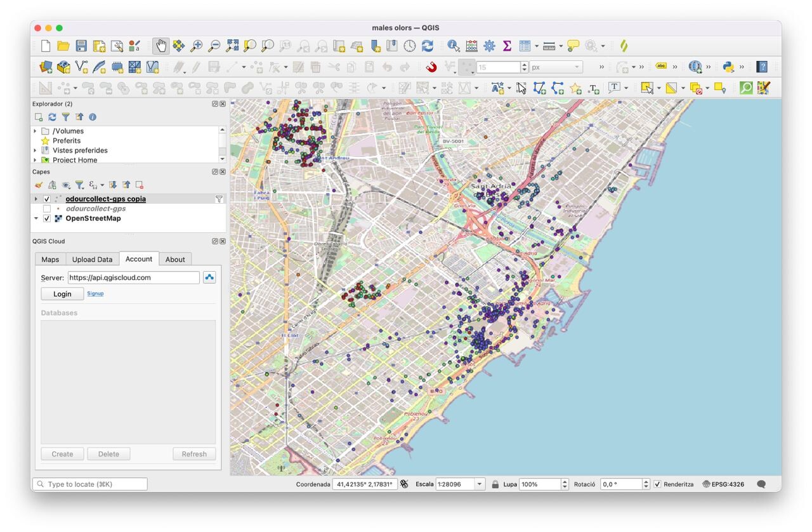Toggle snapping with the red magnet icon
This screenshot has height=532, width=812.
tap(431, 67)
